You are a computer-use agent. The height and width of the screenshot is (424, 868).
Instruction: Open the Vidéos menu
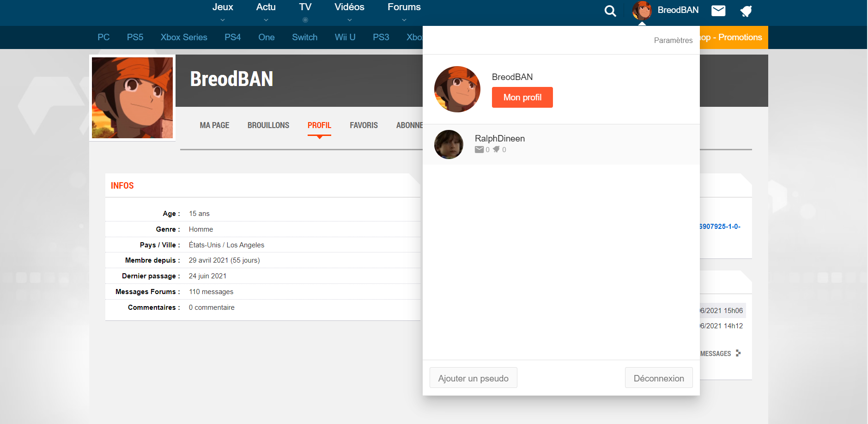350,7
